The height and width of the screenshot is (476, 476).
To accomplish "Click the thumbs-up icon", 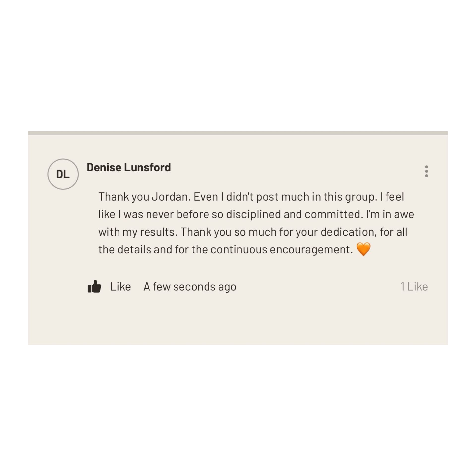I will pos(94,287).
